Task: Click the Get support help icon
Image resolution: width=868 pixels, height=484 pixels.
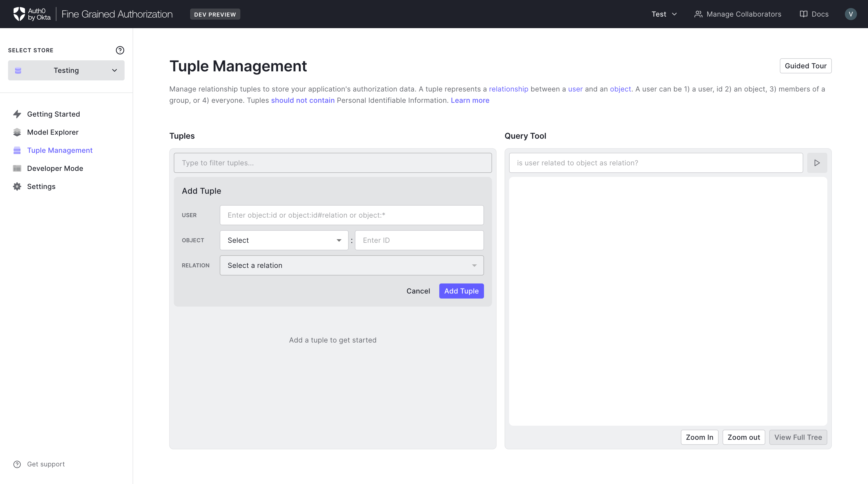Action: point(17,464)
